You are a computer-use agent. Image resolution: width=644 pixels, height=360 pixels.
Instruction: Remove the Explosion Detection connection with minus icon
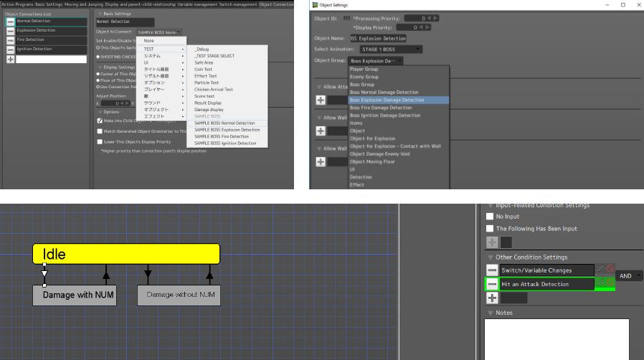click(x=10, y=31)
